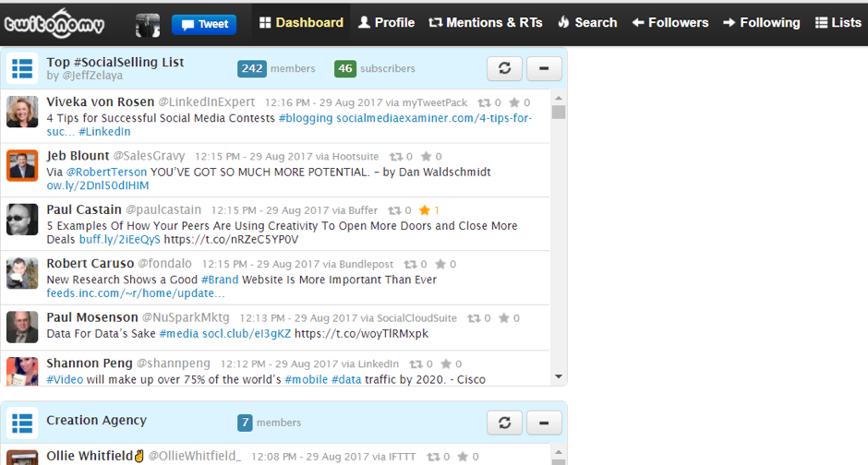
Task: Open the #Brand hashtag
Action: [x=220, y=280]
